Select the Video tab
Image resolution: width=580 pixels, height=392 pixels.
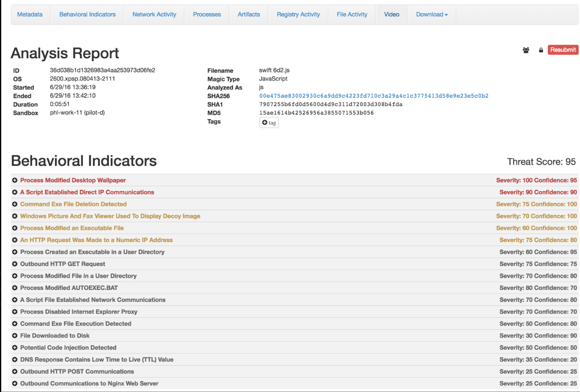tap(391, 15)
